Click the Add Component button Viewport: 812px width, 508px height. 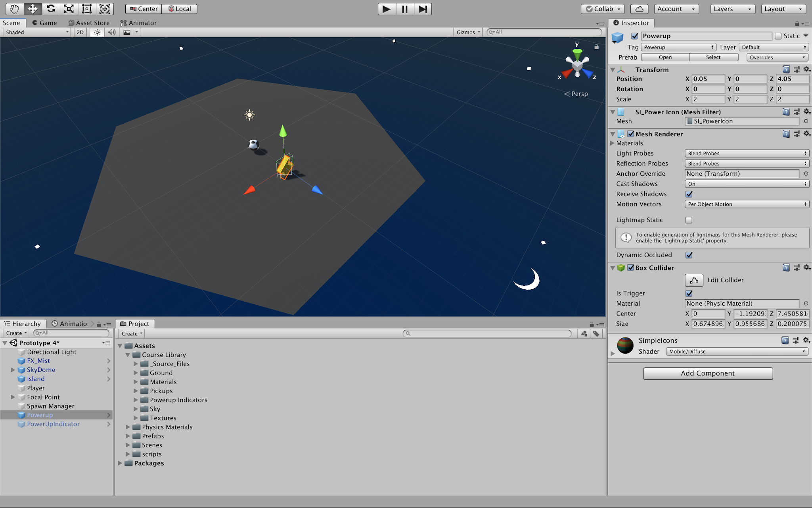pos(707,373)
